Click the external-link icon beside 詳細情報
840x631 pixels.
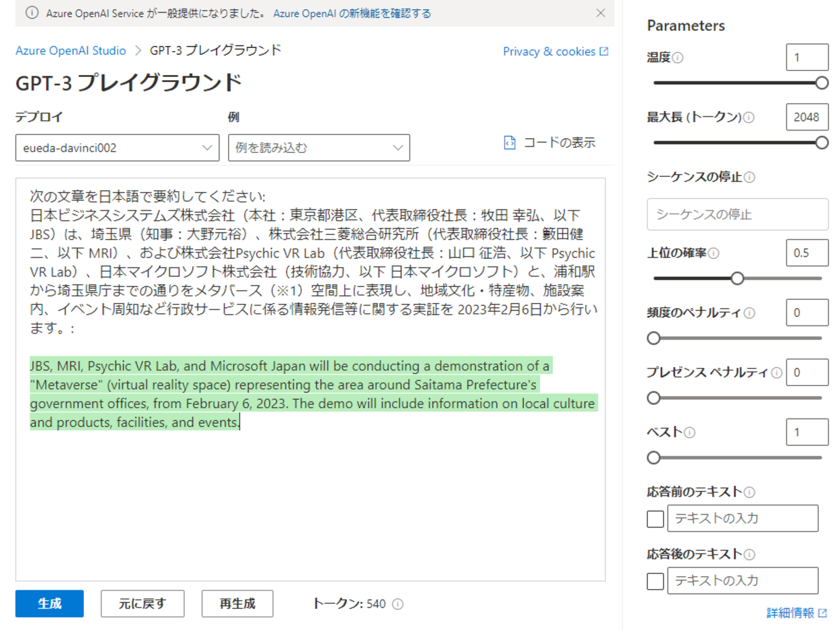pyautogui.click(x=823, y=613)
